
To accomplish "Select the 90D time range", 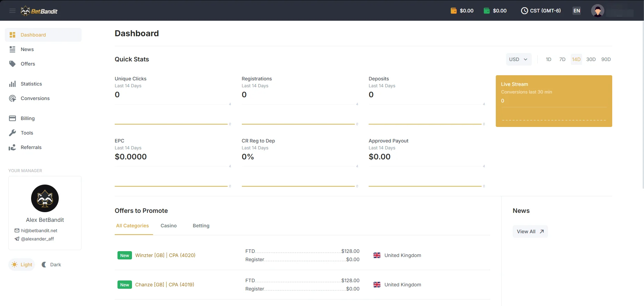I will click(x=606, y=59).
